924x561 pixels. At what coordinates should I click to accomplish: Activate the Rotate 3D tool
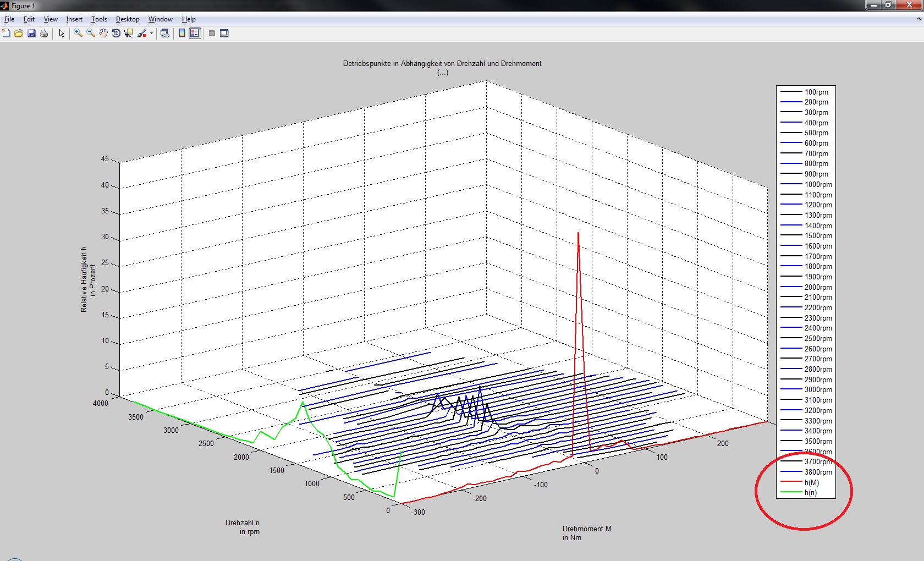click(116, 34)
